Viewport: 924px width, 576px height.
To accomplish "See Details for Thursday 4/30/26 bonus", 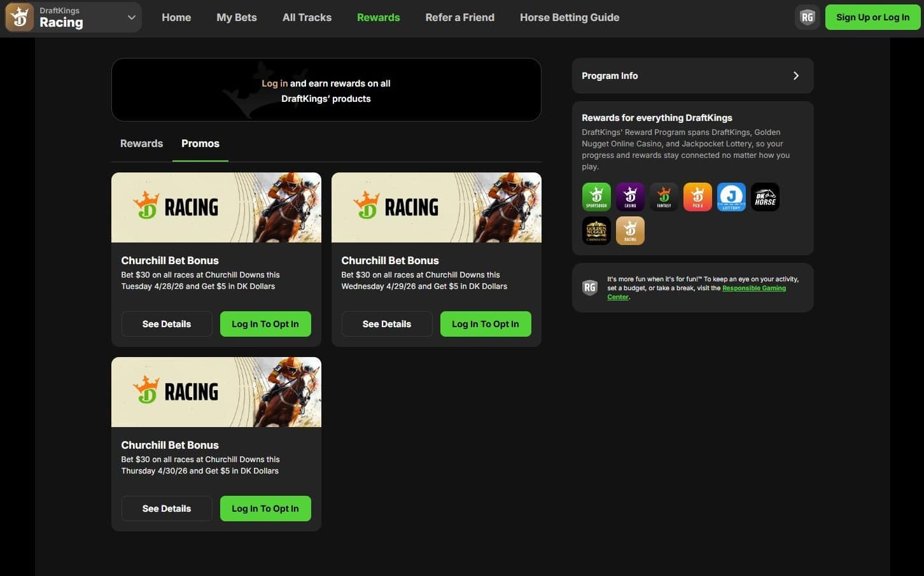I will coord(167,509).
